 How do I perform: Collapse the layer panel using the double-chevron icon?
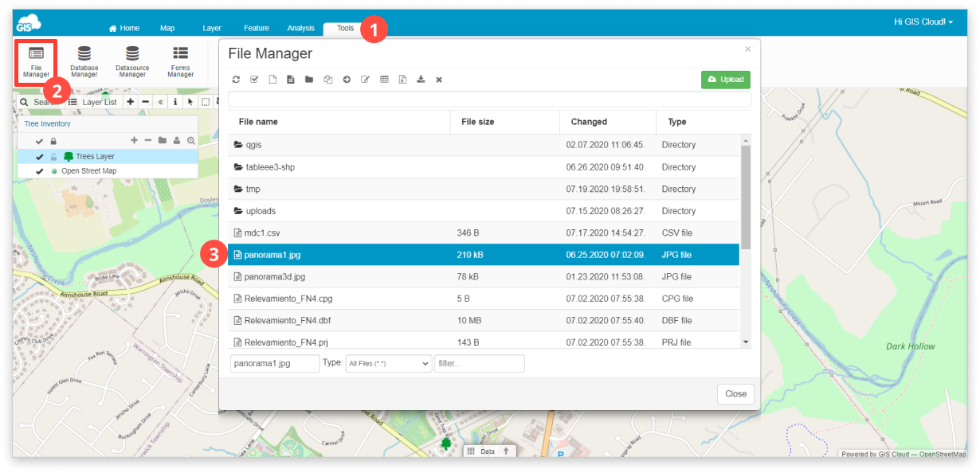click(x=162, y=101)
